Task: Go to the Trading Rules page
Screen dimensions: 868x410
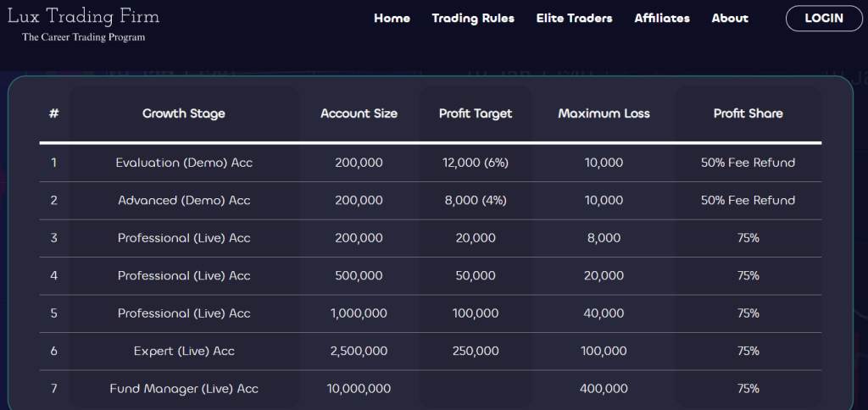Action: tap(473, 19)
